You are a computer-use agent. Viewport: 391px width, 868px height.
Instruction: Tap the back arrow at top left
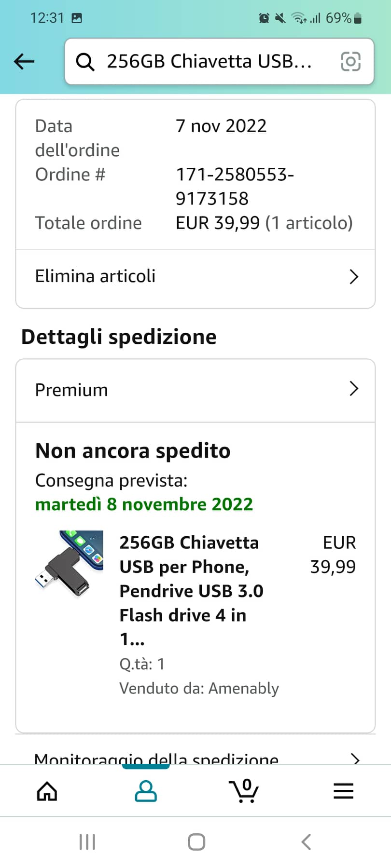[x=24, y=61]
